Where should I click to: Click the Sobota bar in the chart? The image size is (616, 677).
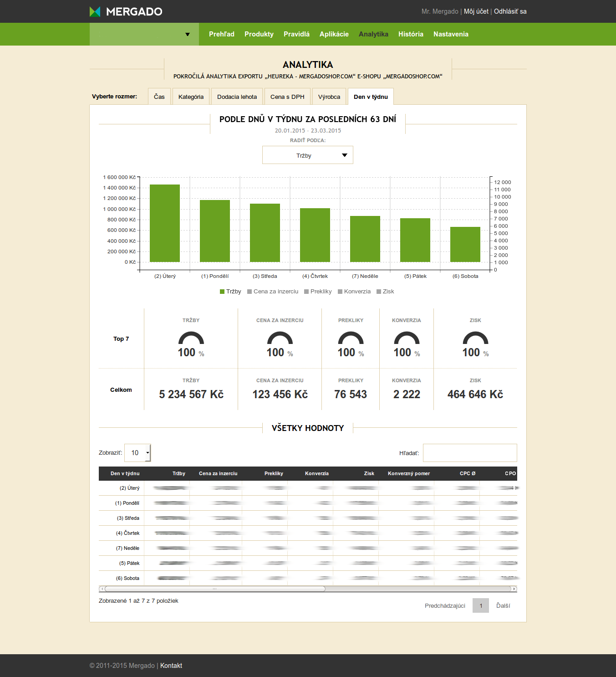(x=465, y=244)
